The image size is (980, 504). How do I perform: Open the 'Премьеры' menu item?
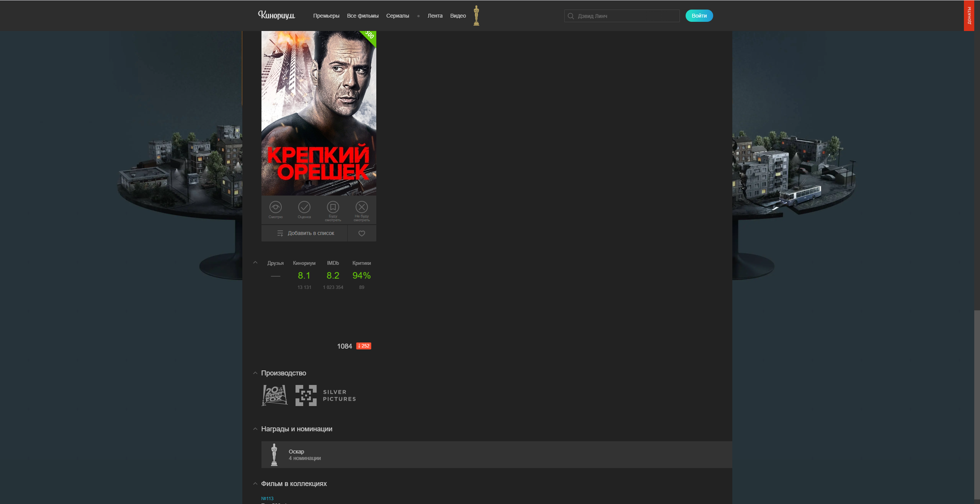[326, 16]
